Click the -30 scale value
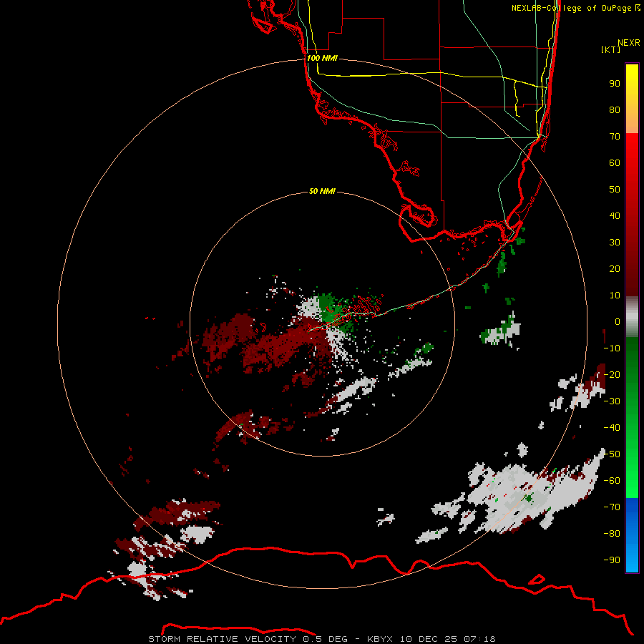This screenshot has width=644, height=644. point(612,401)
